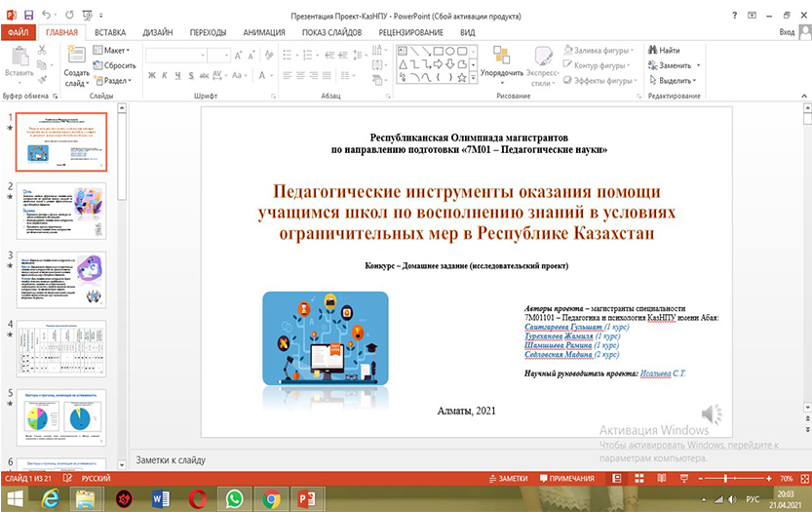Open the Раздел (Section) dropdown
Screen dimensions: 812x512
[115, 81]
